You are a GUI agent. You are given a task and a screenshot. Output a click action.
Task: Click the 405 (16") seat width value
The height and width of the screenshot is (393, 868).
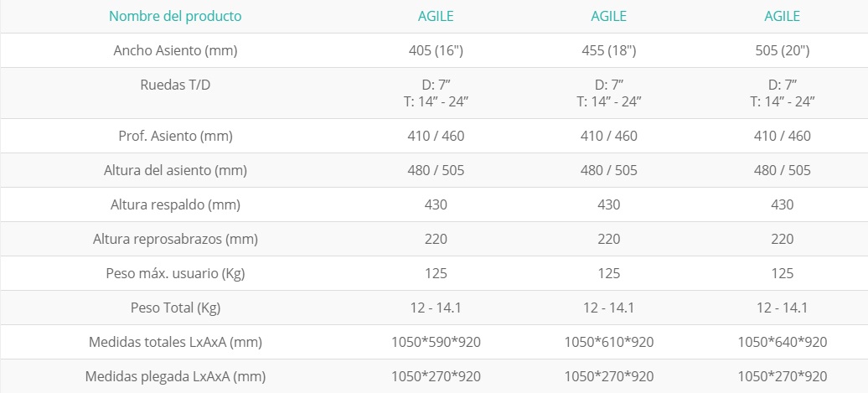click(x=436, y=50)
